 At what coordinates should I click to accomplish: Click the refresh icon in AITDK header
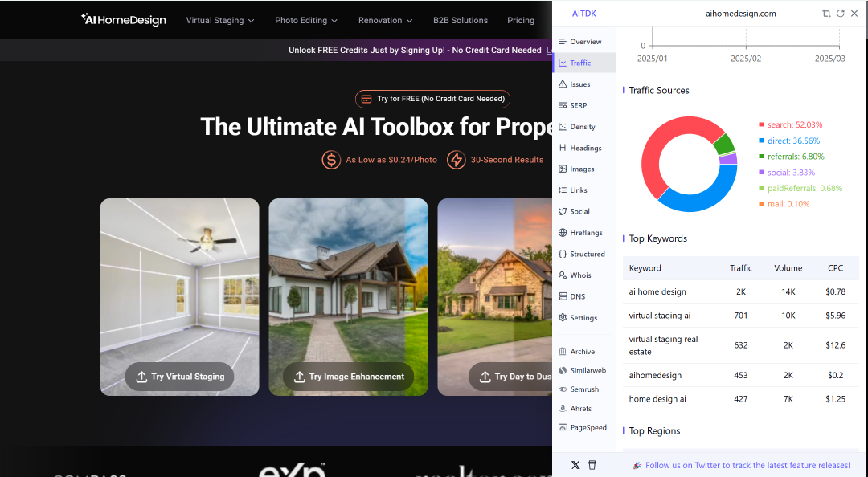[x=840, y=14]
